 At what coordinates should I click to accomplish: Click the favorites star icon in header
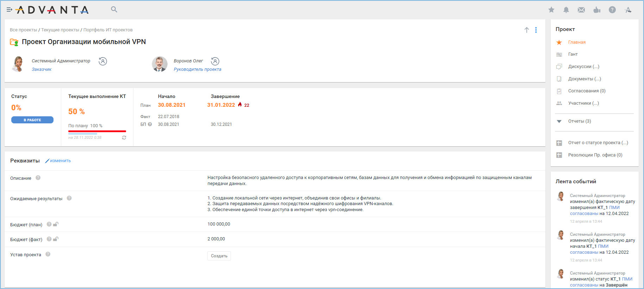point(551,10)
